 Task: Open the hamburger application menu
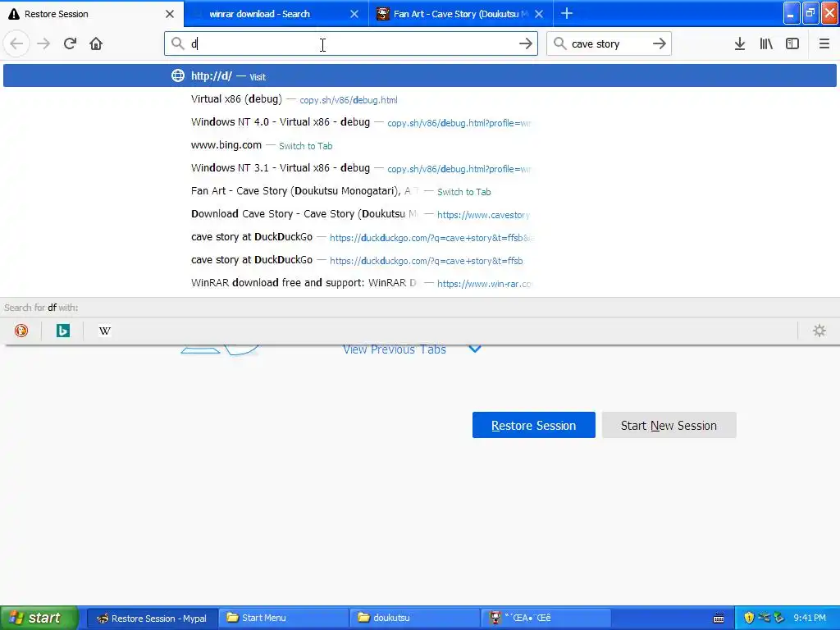tap(824, 43)
